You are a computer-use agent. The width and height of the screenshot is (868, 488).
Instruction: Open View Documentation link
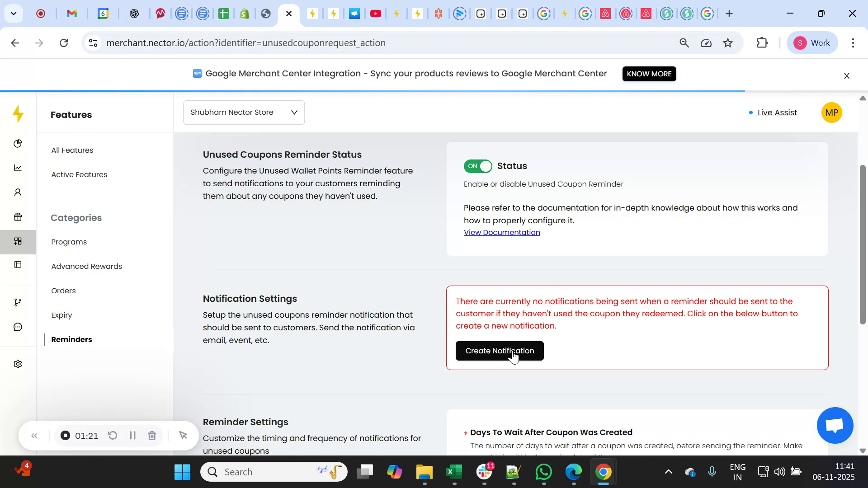pyautogui.click(x=502, y=232)
